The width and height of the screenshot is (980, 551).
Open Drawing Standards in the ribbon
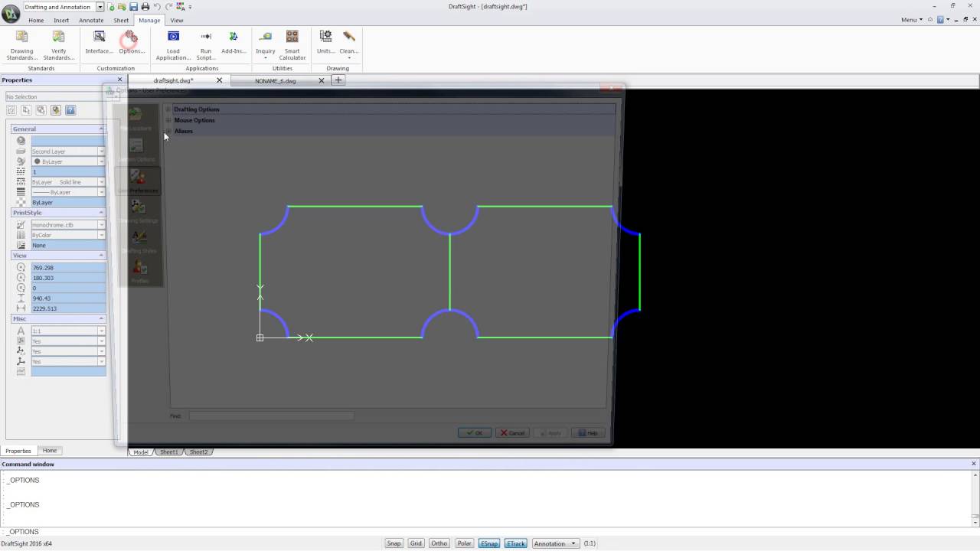(21, 45)
